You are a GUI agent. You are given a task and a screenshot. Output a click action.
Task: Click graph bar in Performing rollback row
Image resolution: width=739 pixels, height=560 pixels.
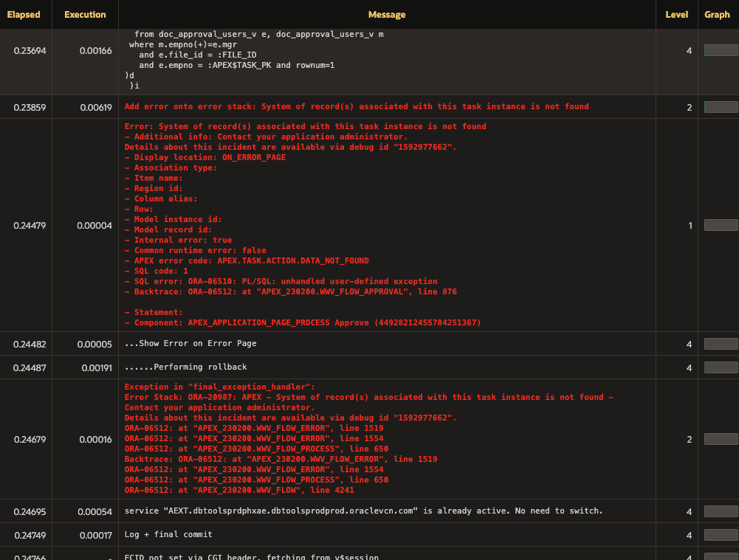[x=721, y=367]
